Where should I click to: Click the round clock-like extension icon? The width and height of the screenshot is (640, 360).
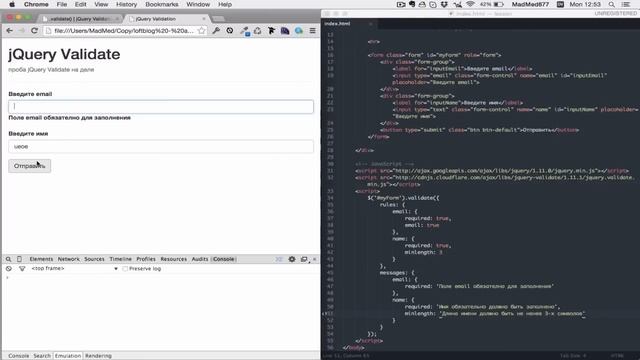[230, 31]
